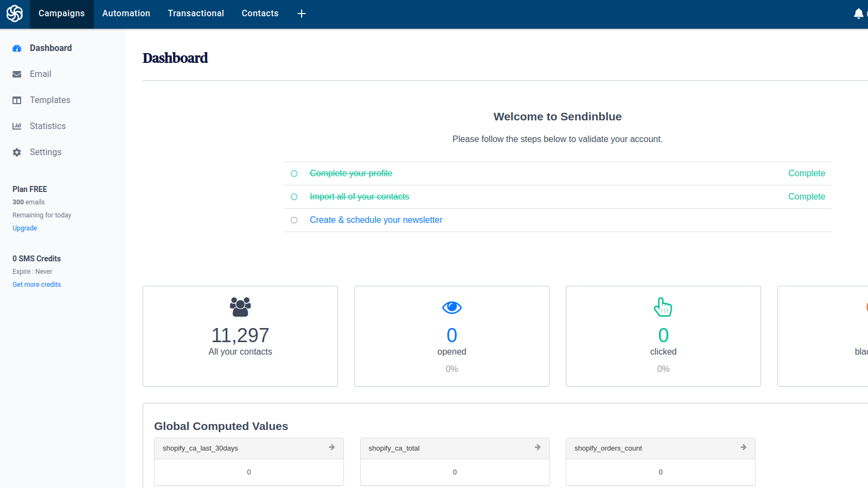This screenshot has width=868, height=488.
Task: Click the Complete your profile link
Action: tap(351, 174)
